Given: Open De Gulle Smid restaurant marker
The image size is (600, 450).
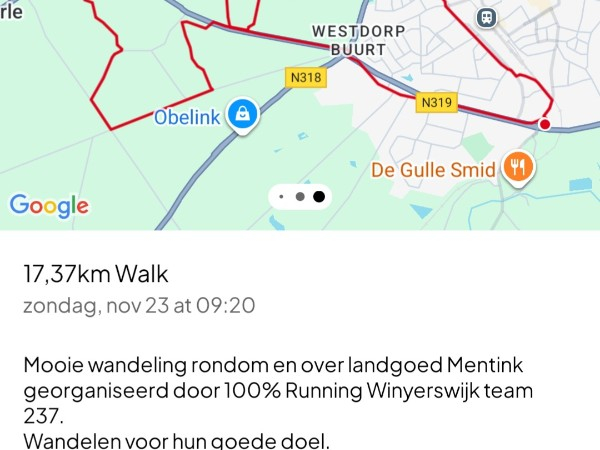Looking at the screenshot, I should pyautogui.click(x=518, y=168).
